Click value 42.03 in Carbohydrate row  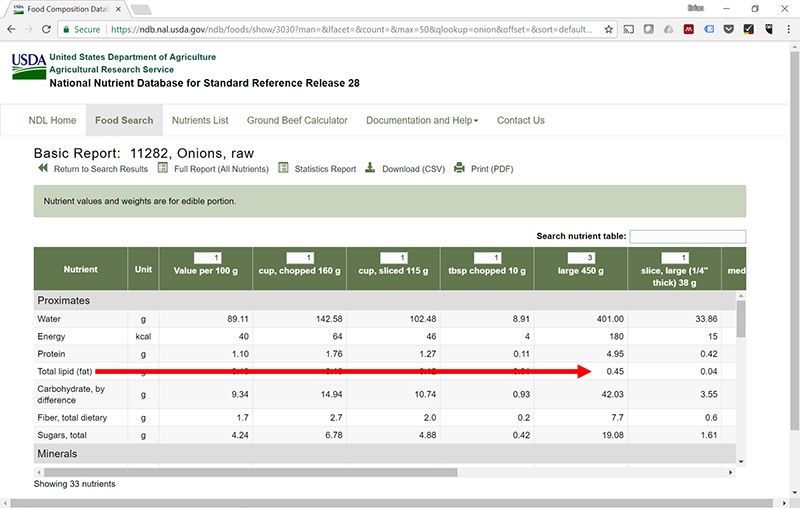(x=612, y=394)
